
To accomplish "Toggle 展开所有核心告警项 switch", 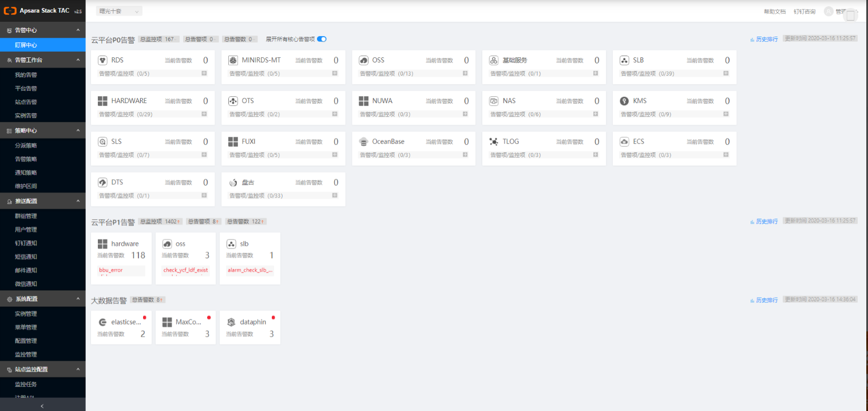I will click(322, 39).
